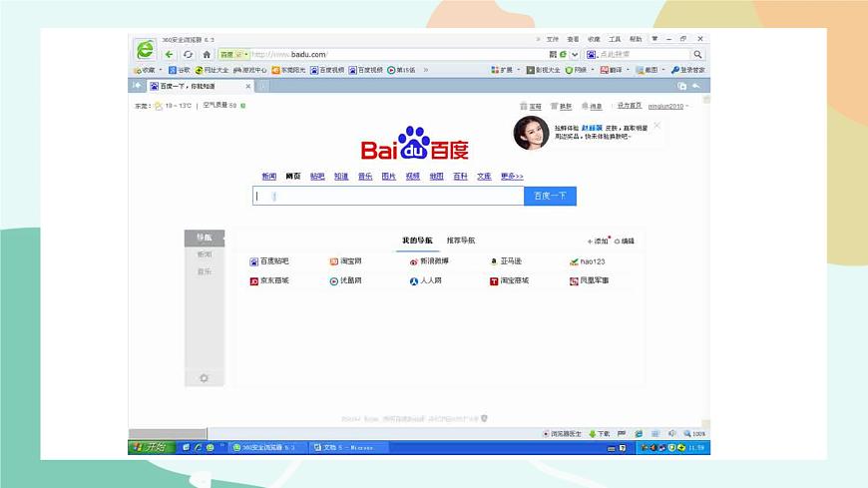Screen dimensions: 868x488
Task: Expand the hidden bookmarks chevron
Action: pos(426,70)
